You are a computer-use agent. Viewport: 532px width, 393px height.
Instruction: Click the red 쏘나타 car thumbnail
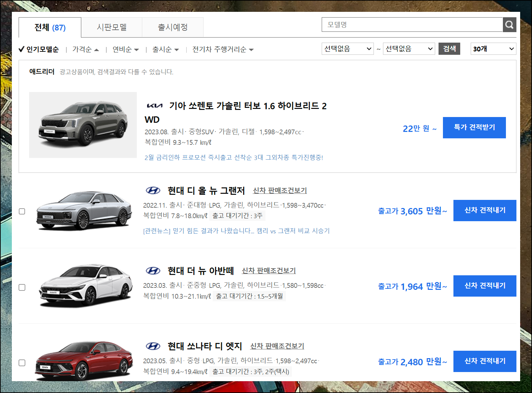pyautogui.click(x=84, y=361)
